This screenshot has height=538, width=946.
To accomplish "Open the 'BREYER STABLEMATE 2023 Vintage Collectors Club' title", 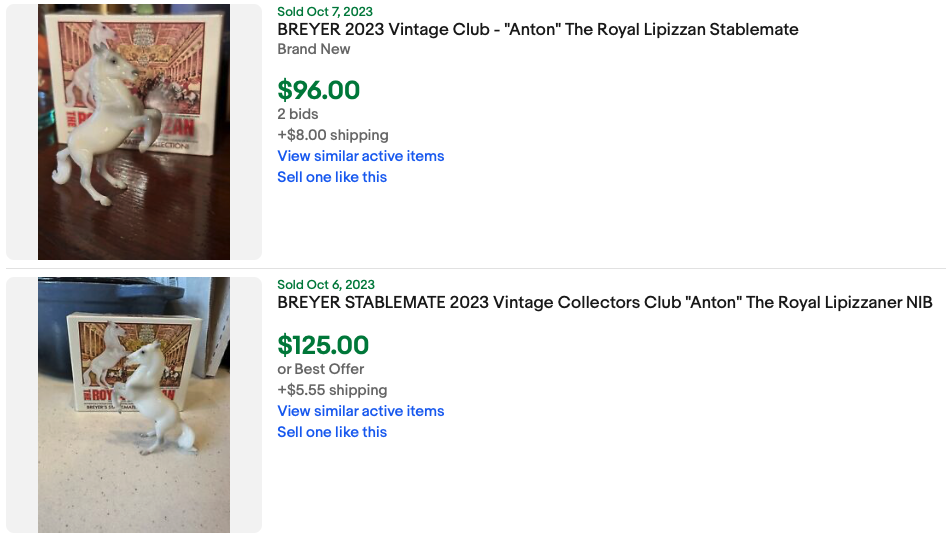I will point(604,302).
